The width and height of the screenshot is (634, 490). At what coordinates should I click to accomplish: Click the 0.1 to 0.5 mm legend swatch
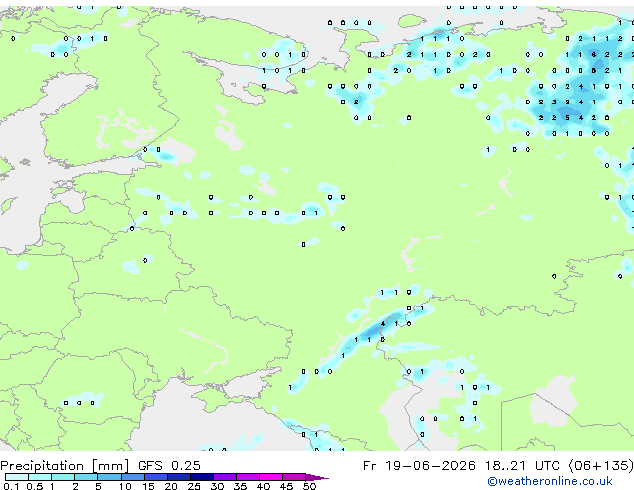[17, 477]
